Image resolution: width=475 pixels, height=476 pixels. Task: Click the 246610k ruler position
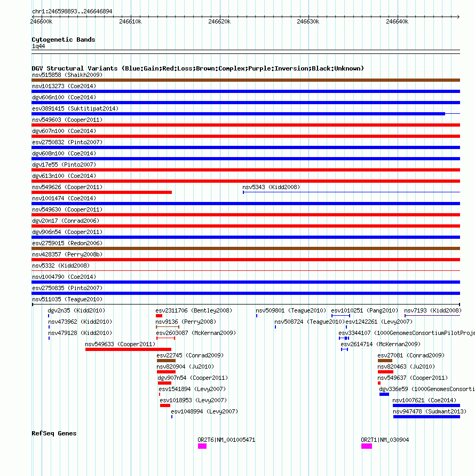tap(130, 22)
